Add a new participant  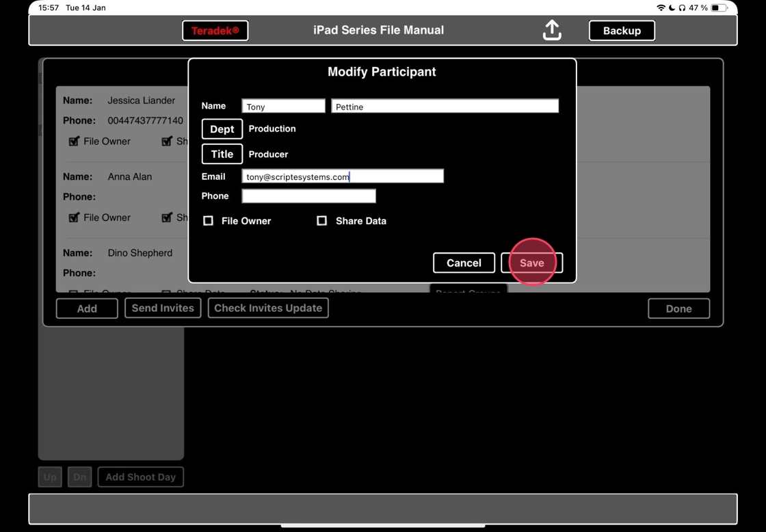point(87,308)
